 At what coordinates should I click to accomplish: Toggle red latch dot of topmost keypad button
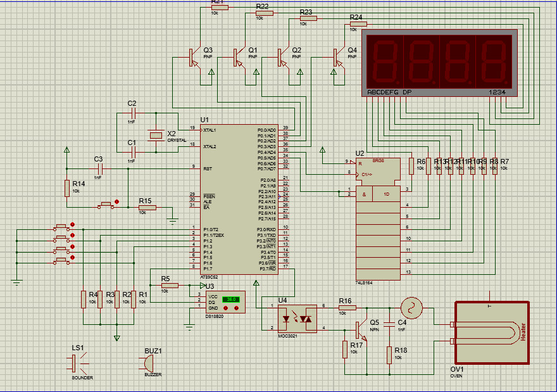[72, 225]
